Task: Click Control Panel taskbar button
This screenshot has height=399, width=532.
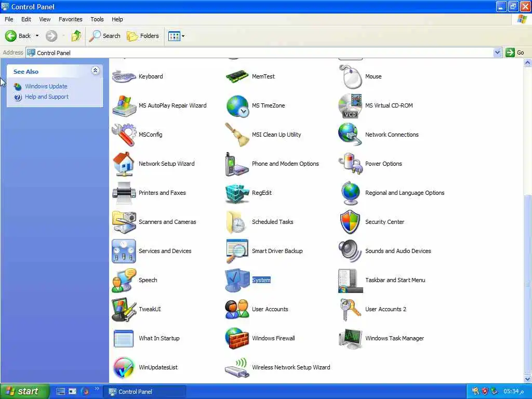Action: click(144, 392)
